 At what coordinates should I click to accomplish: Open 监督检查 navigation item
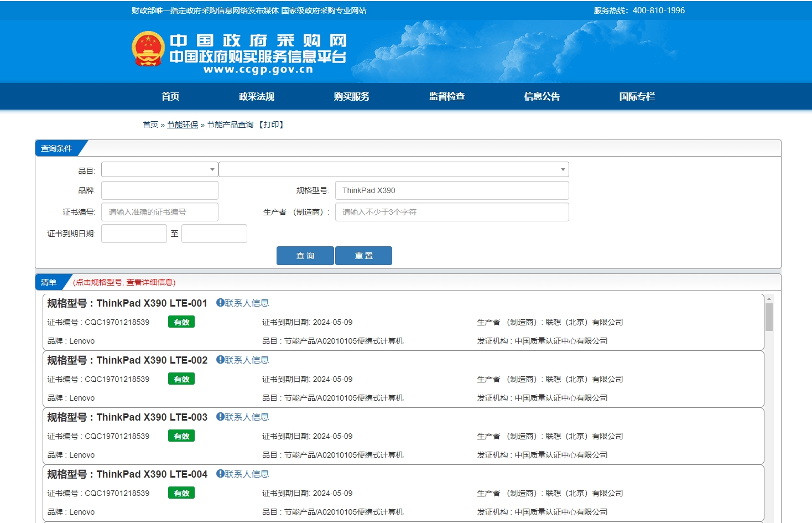coord(447,96)
